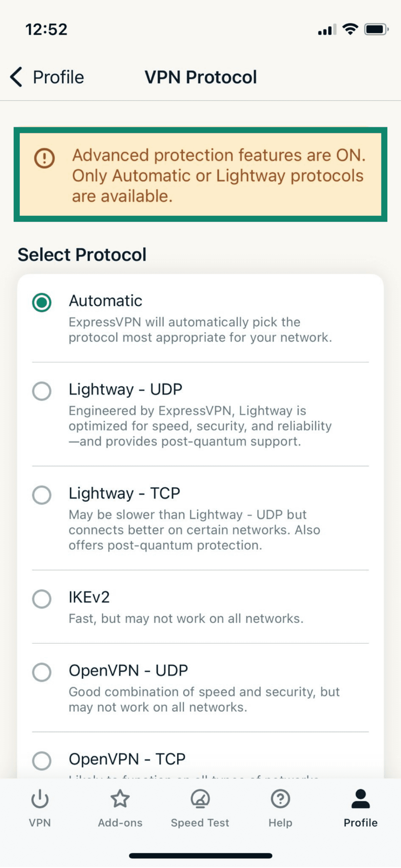401x868 pixels.
Task: Click the advanced protection warning banner
Action: (200, 175)
